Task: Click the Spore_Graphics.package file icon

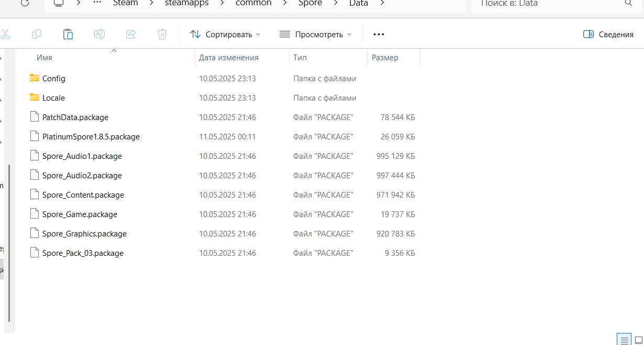Action: point(35,233)
